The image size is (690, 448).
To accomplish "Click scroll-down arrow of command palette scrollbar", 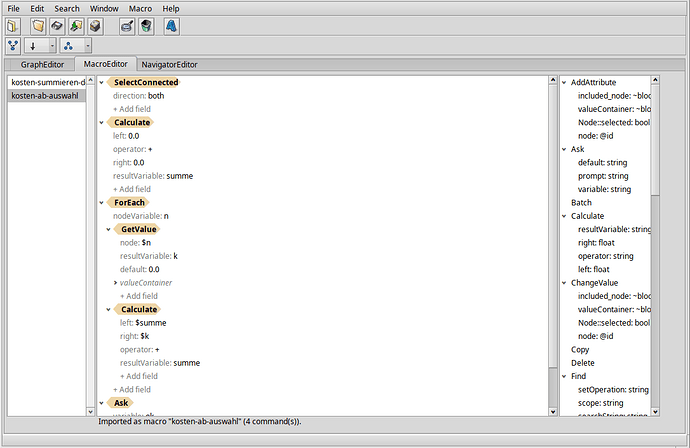I will (655, 412).
